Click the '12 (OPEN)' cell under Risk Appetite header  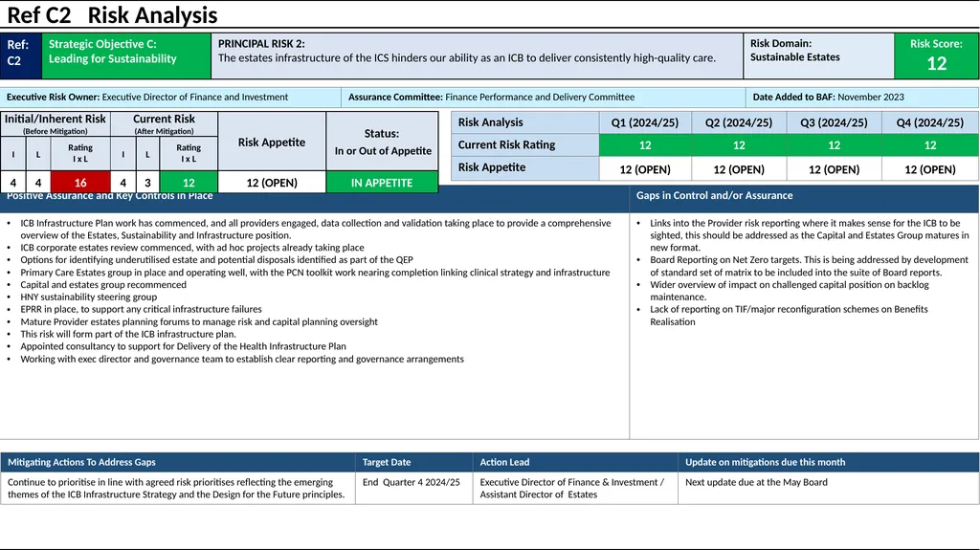[x=272, y=183]
